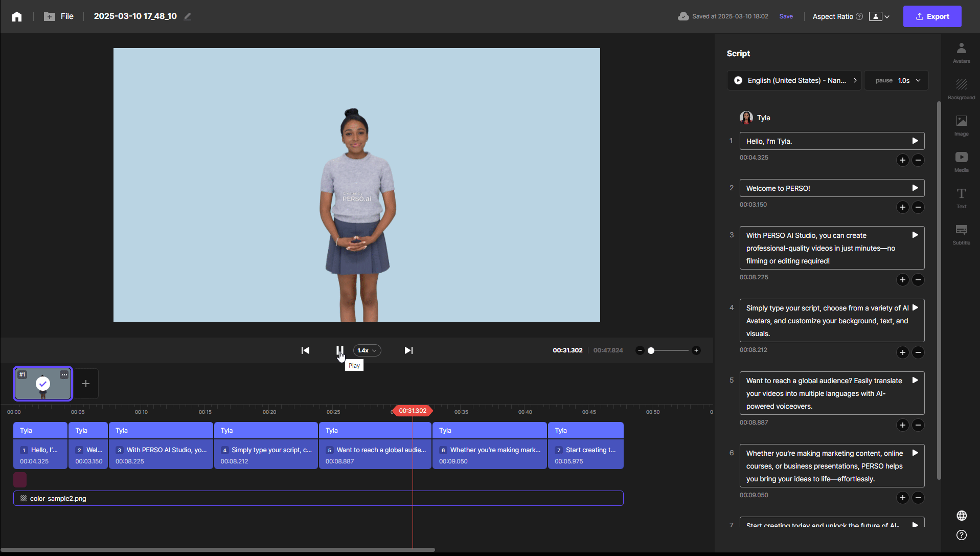Click the Save link
980x556 pixels.
[x=786, y=16]
